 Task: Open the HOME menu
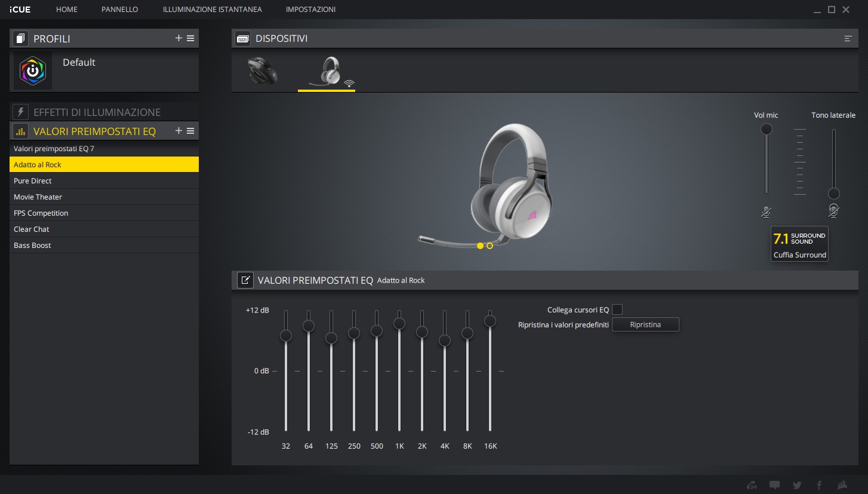tap(67, 10)
